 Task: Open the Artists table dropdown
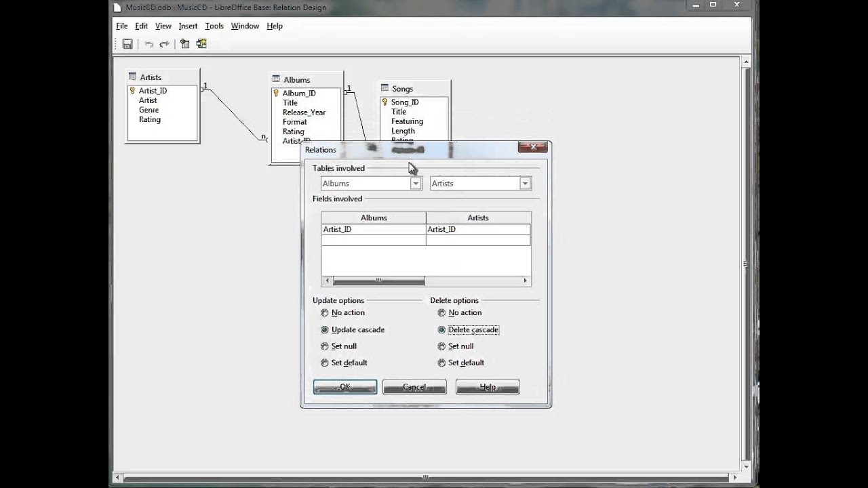[525, 184]
